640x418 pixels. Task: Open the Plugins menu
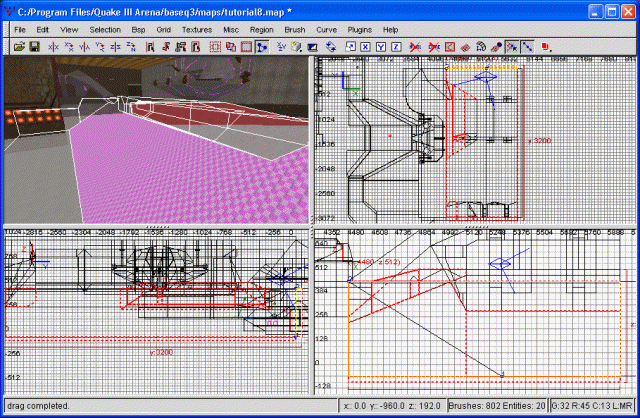[359, 30]
